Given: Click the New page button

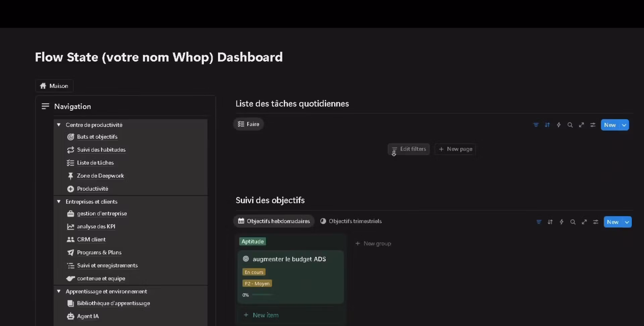Looking at the screenshot, I should 455,149.
